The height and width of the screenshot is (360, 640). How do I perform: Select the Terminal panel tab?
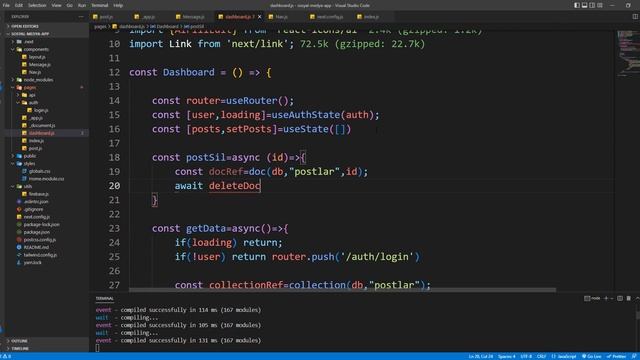[105, 299]
